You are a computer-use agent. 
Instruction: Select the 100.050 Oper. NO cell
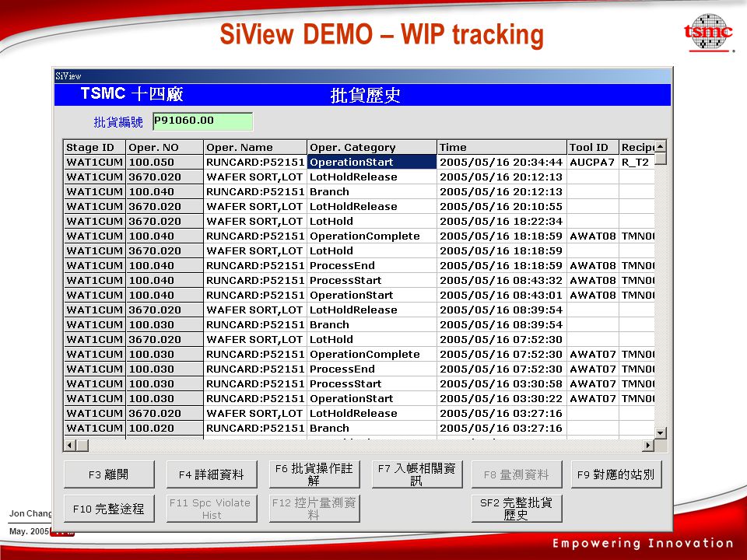(x=164, y=162)
